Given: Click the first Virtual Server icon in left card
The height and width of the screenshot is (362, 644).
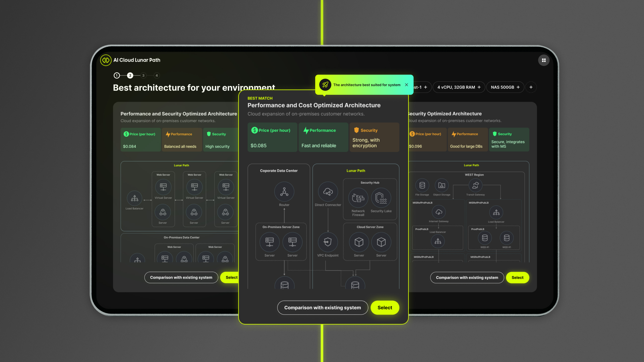Looking at the screenshot, I should [x=163, y=187].
